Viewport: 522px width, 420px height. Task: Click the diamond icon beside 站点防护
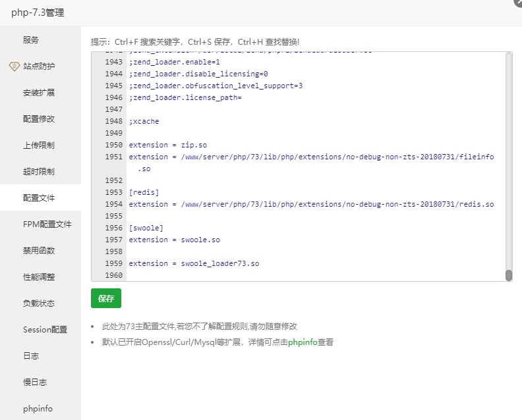(14, 66)
